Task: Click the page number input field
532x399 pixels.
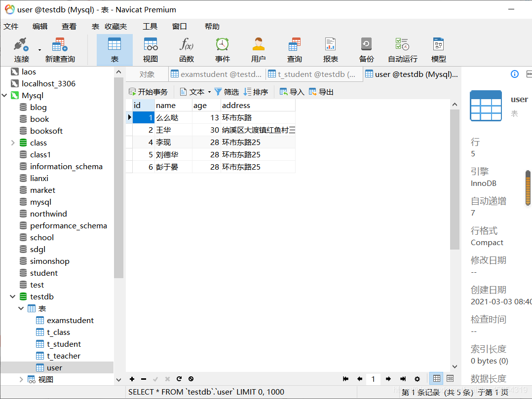Action: coord(373,378)
